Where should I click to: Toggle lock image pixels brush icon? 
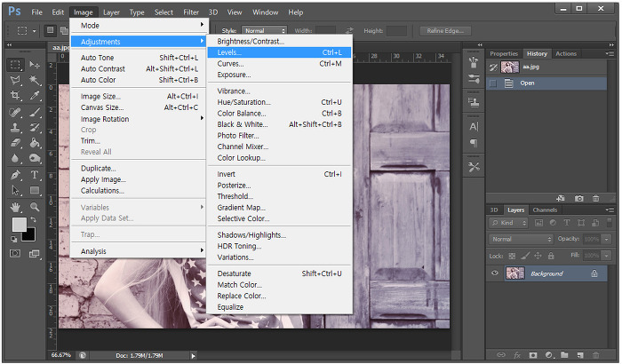point(525,257)
